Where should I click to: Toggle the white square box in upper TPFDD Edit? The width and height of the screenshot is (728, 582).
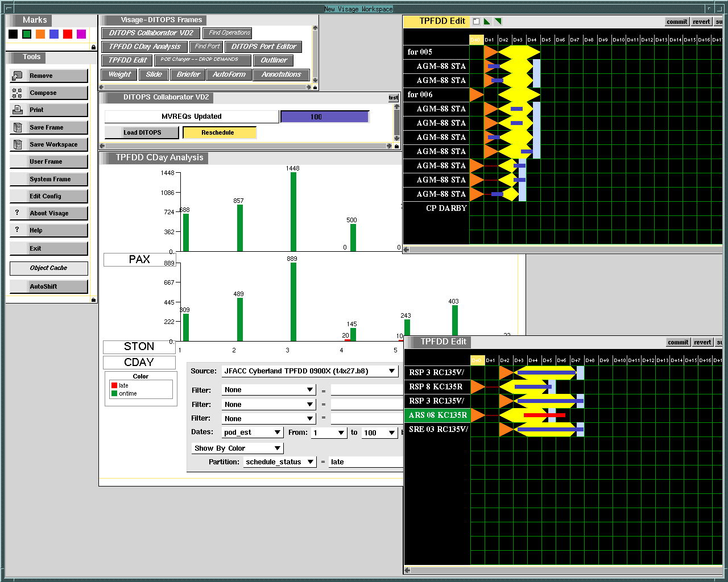point(477,22)
